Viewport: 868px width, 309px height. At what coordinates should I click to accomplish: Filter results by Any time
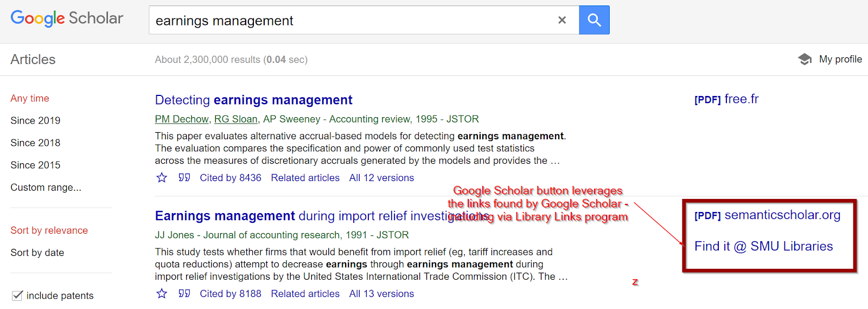click(x=30, y=98)
